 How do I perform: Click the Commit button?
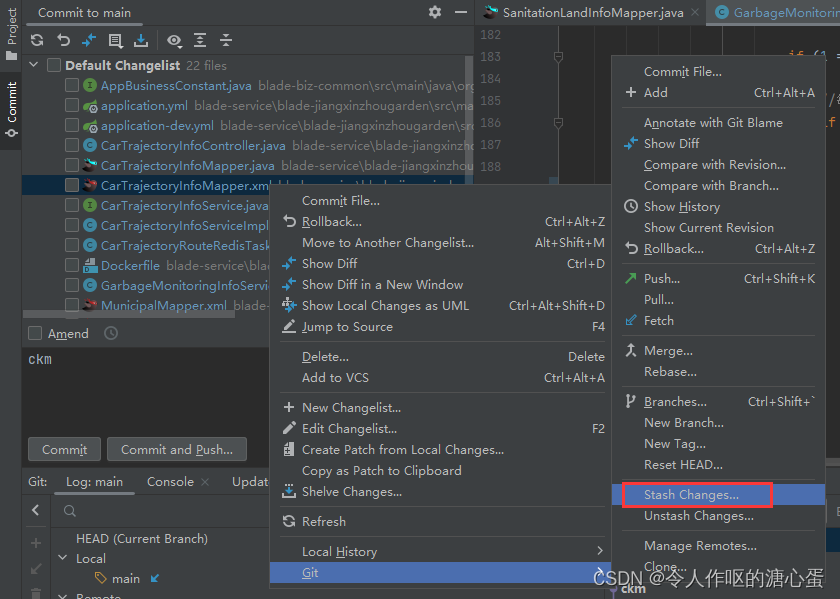(x=64, y=450)
